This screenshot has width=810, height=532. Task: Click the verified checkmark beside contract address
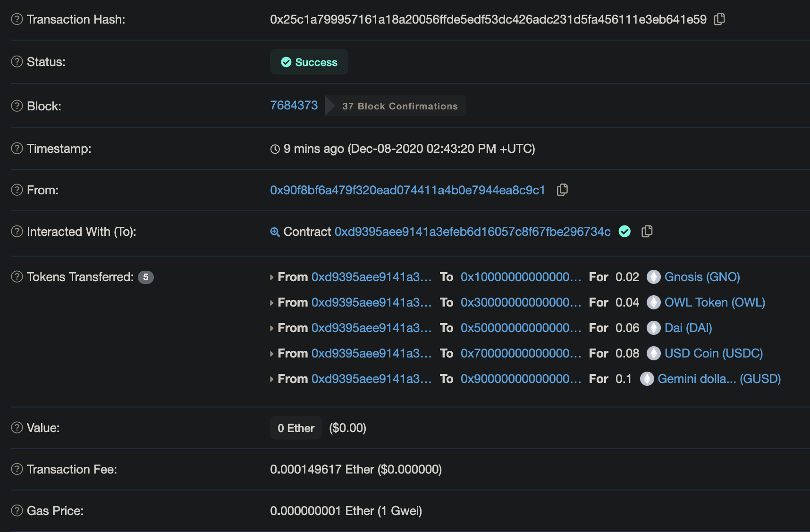click(624, 231)
